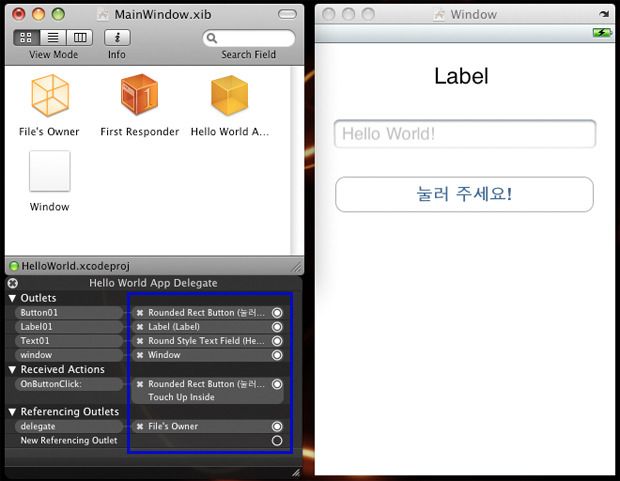Viewport: 620px width, 481px height.
Task: Close the Hello World App Delegate connections panel
Action: (x=13, y=283)
